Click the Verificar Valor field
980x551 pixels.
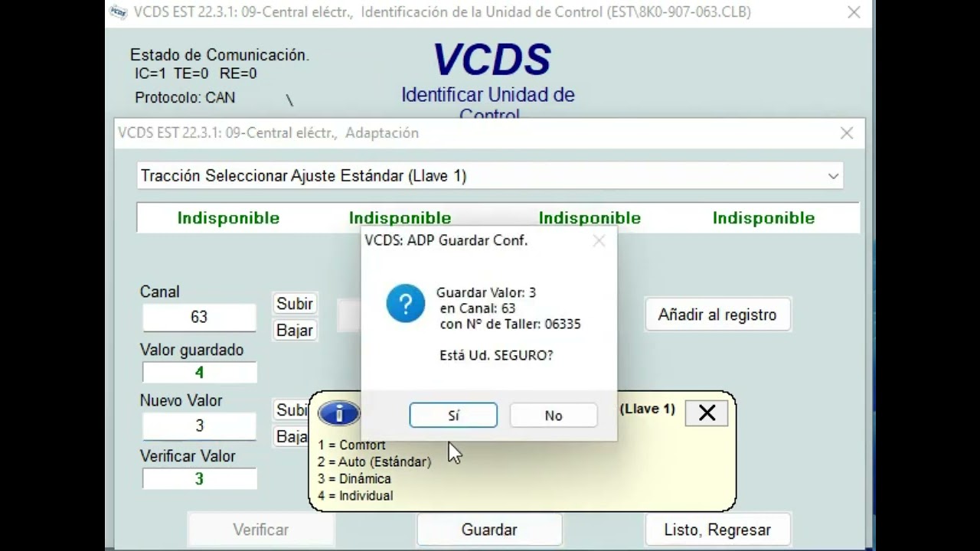tap(199, 479)
